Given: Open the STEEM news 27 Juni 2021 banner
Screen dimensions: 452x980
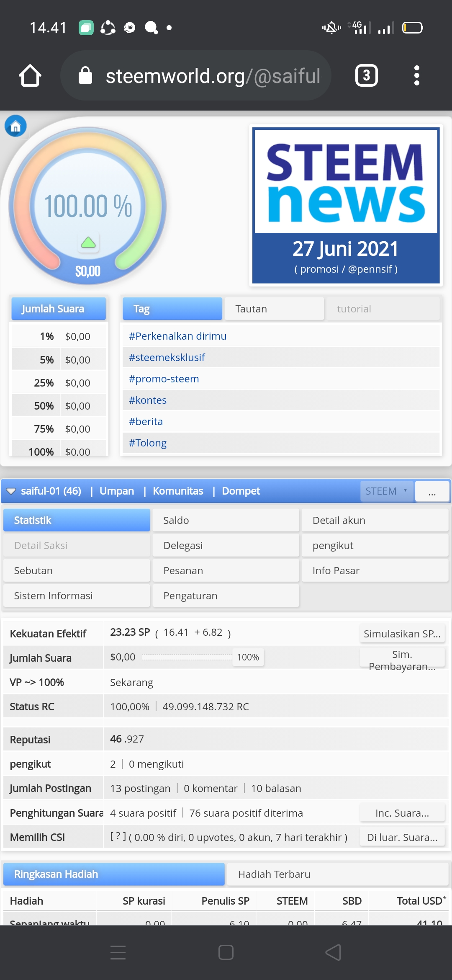Looking at the screenshot, I should [346, 205].
